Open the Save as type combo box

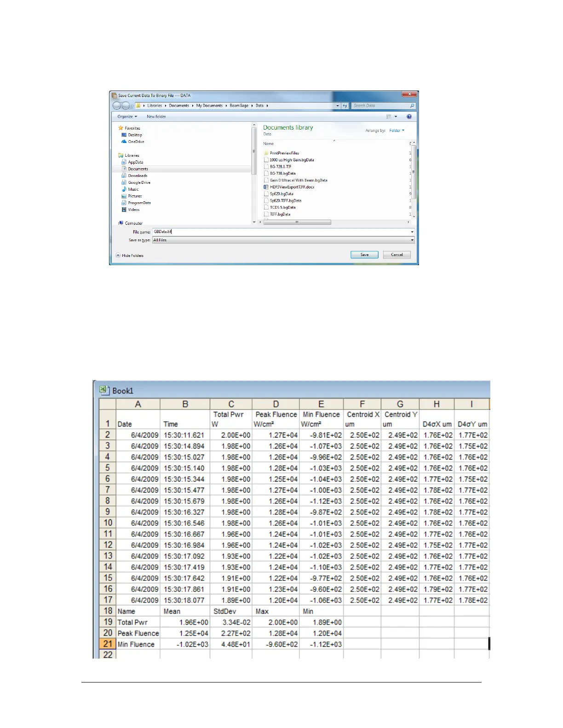point(283,240)
